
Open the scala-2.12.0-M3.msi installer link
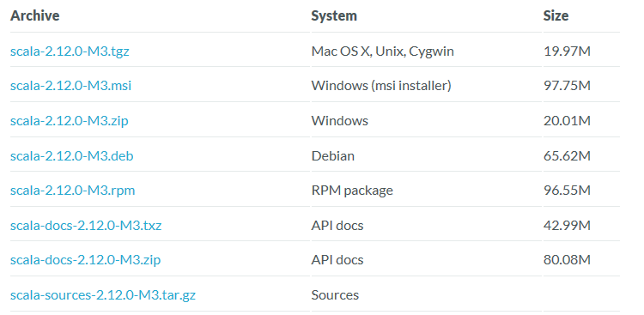coord(71,86)
